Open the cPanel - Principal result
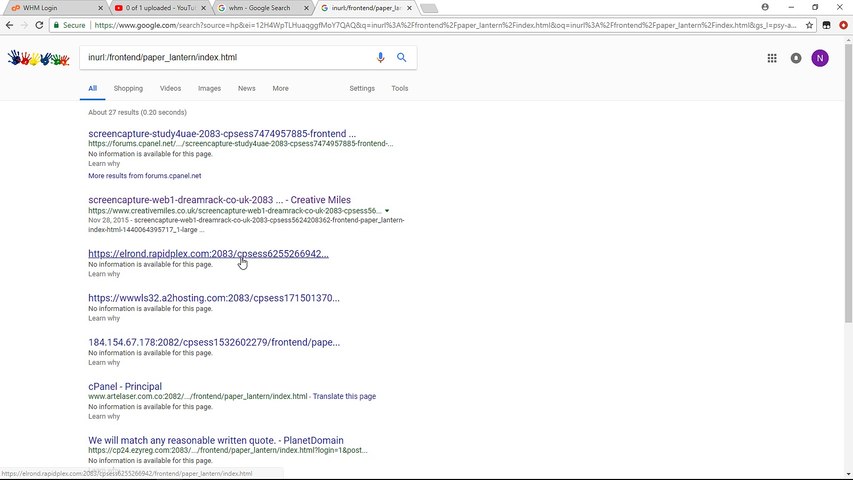The height and width of the screenshot is (480, 853). click(x=125, y=386)
